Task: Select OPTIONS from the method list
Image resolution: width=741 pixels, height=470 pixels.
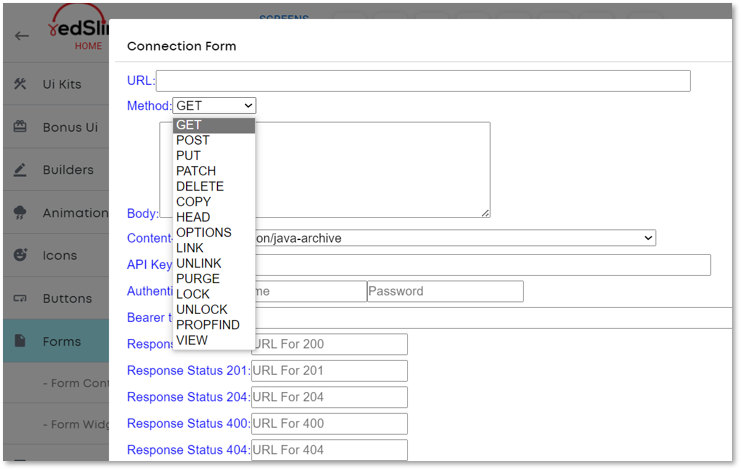Action: tap(214, 232)
